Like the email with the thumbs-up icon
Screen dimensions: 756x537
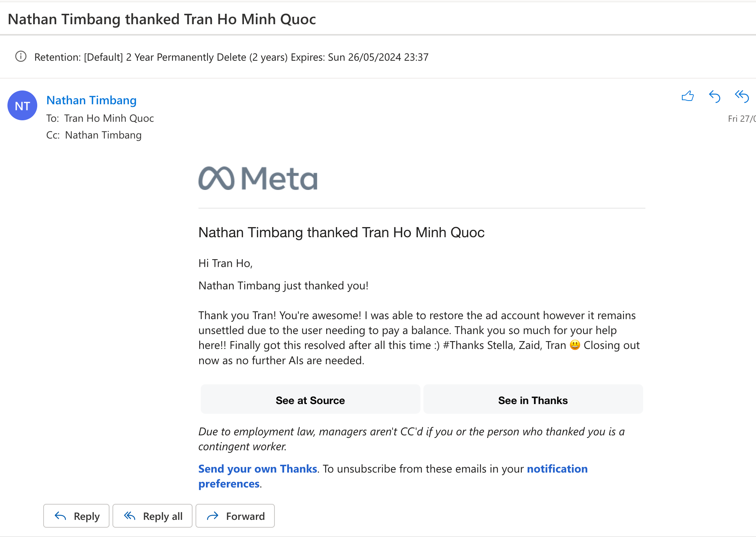[x=687, y=97]
